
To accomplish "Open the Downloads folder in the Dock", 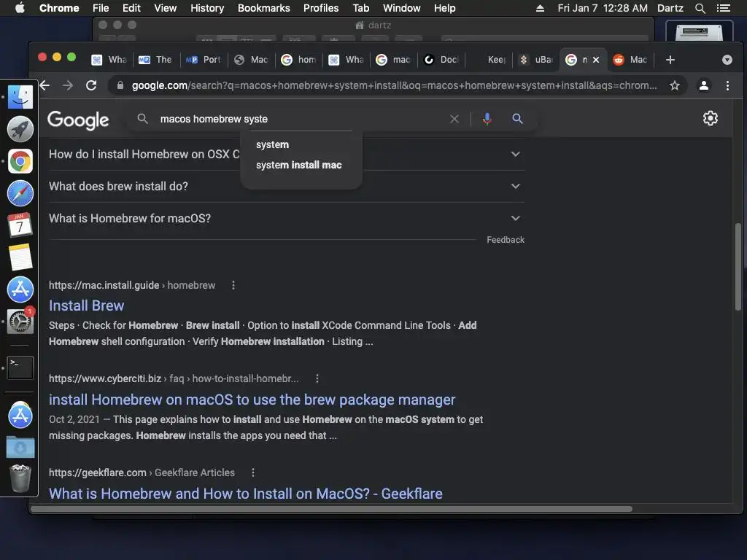I will (20, 447).
